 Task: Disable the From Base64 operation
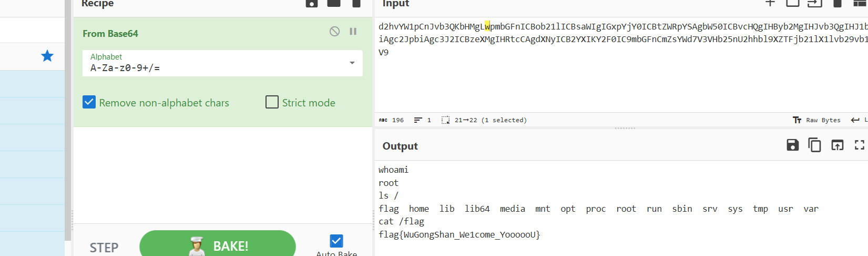334,32
